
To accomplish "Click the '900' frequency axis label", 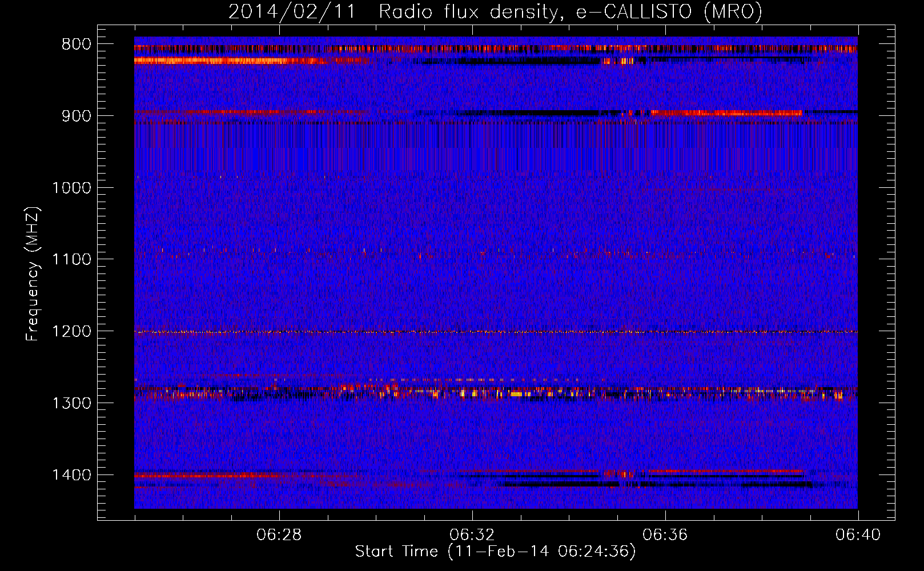I will click(x=77, y=116).
